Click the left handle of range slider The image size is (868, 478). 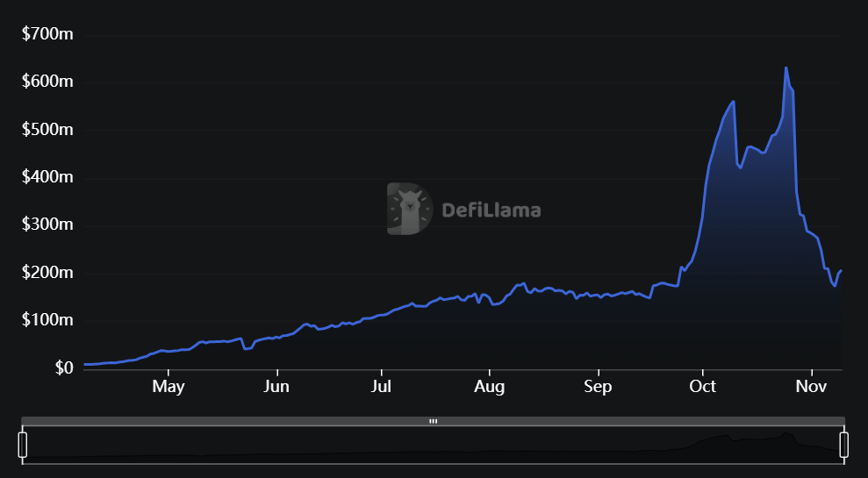[x=23, y=444]
